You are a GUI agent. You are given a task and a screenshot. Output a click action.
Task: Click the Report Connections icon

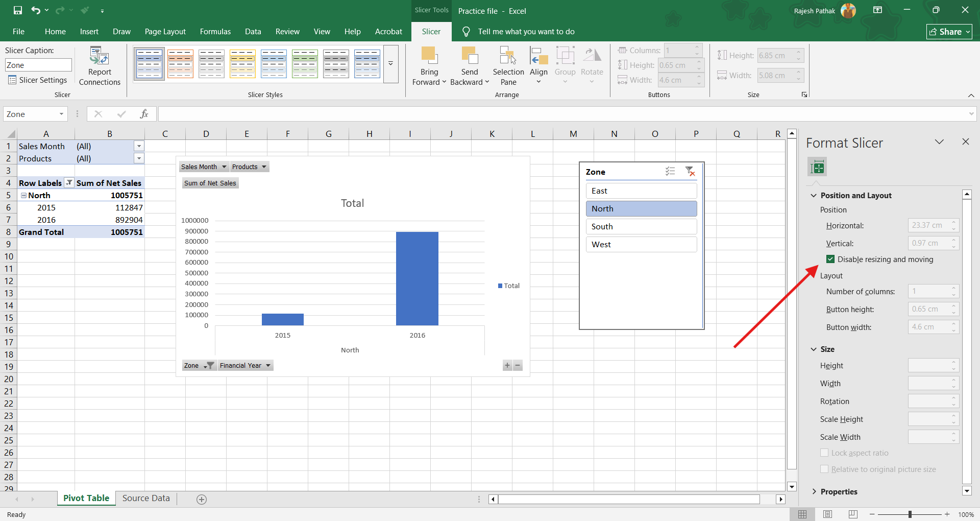point(100,56)
